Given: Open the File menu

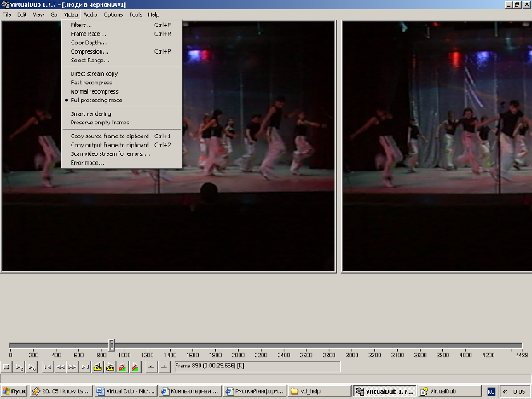Looking at the screenshot, I should pyautogui.click(x=7, y=15).
